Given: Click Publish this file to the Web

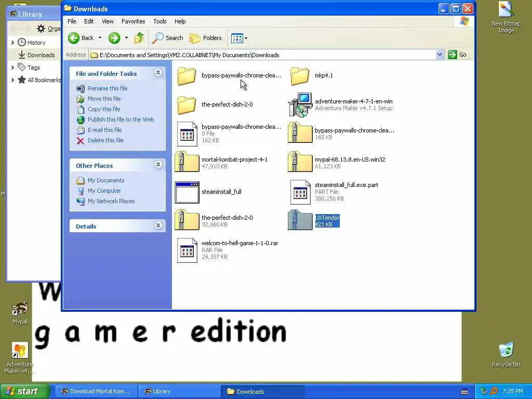Looking at the screenshot, I should (x=121, y=119).
